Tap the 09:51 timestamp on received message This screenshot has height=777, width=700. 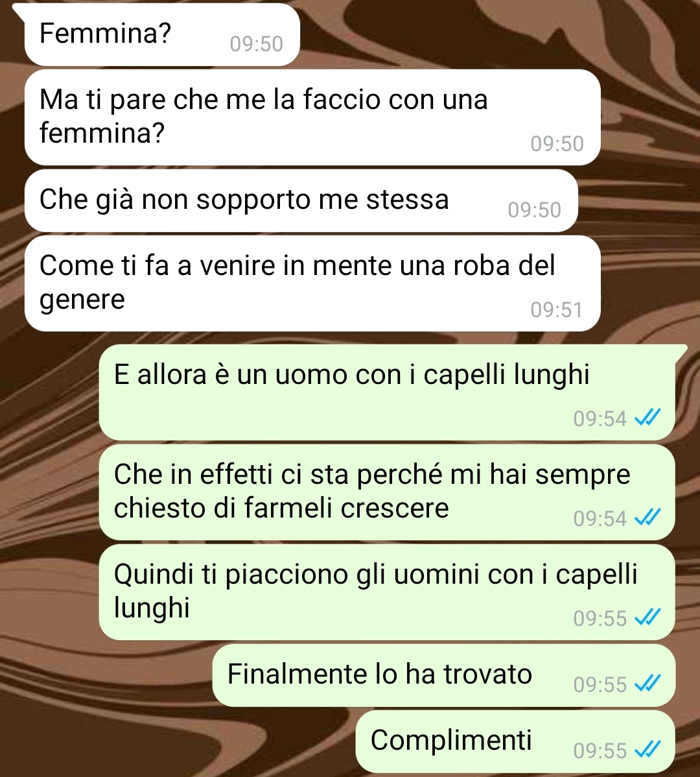coord(557,310)
